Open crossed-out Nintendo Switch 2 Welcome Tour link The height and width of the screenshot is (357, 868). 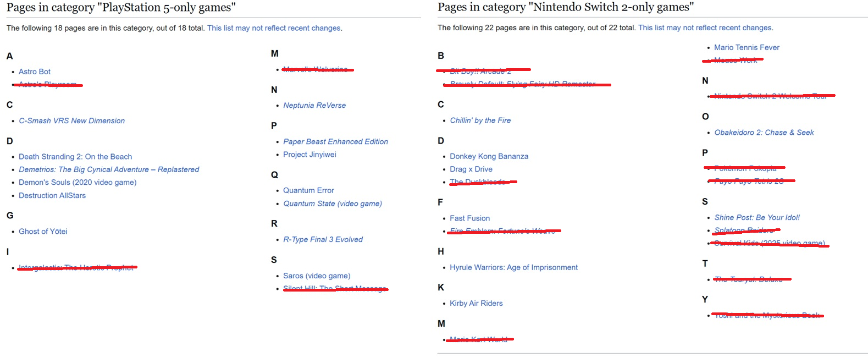point(771,96)
